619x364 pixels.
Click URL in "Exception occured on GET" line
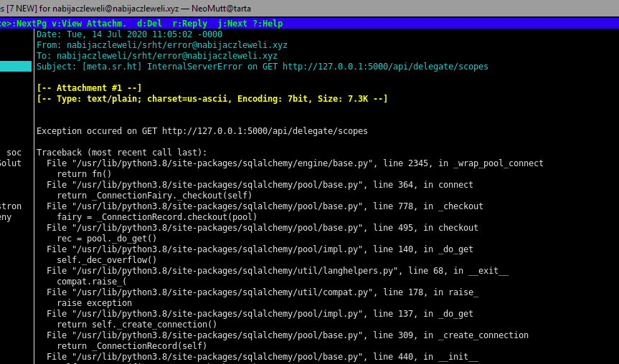[265, 131]
